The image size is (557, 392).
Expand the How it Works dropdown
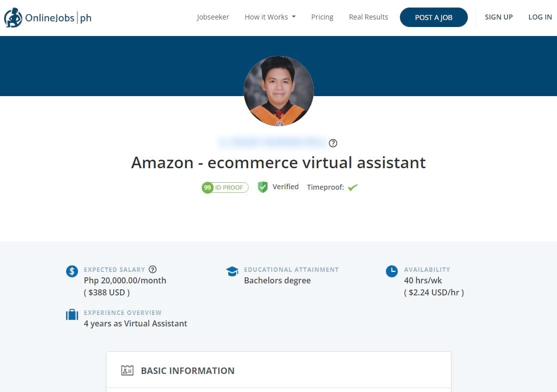point(270,17)
